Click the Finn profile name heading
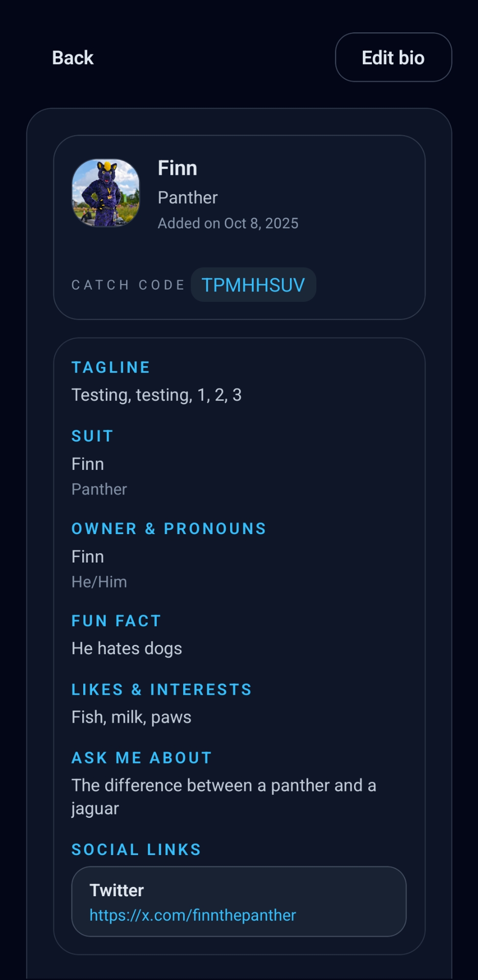Viewport: 478px width, 980px height. pos(177,168)
